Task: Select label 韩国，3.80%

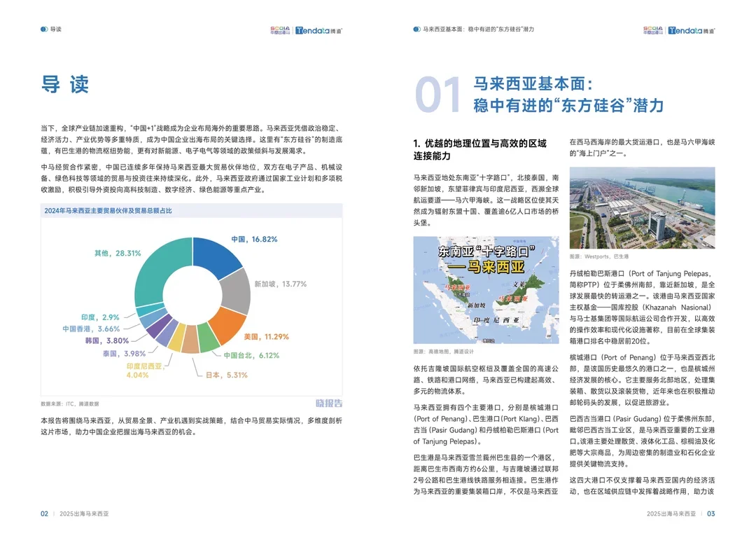Action: click(107, 340)
